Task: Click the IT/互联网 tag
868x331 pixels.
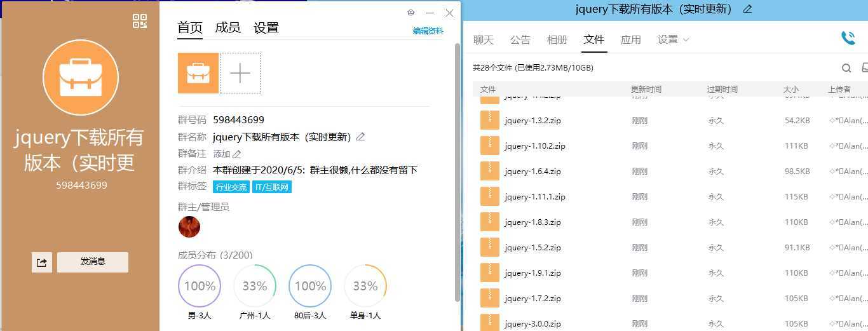Action: pyautogui.click(x=272, y=187)
